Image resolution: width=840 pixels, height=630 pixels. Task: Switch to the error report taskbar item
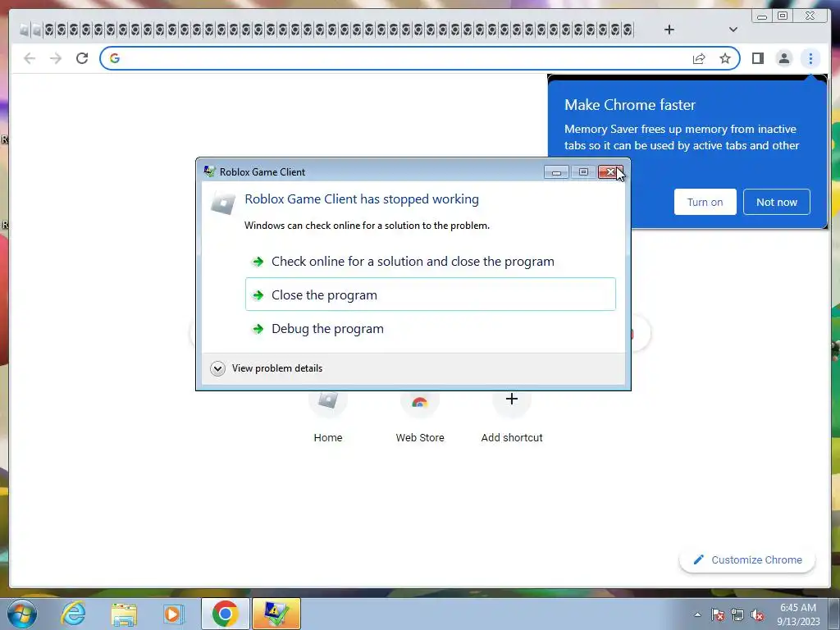pos(276,614)
